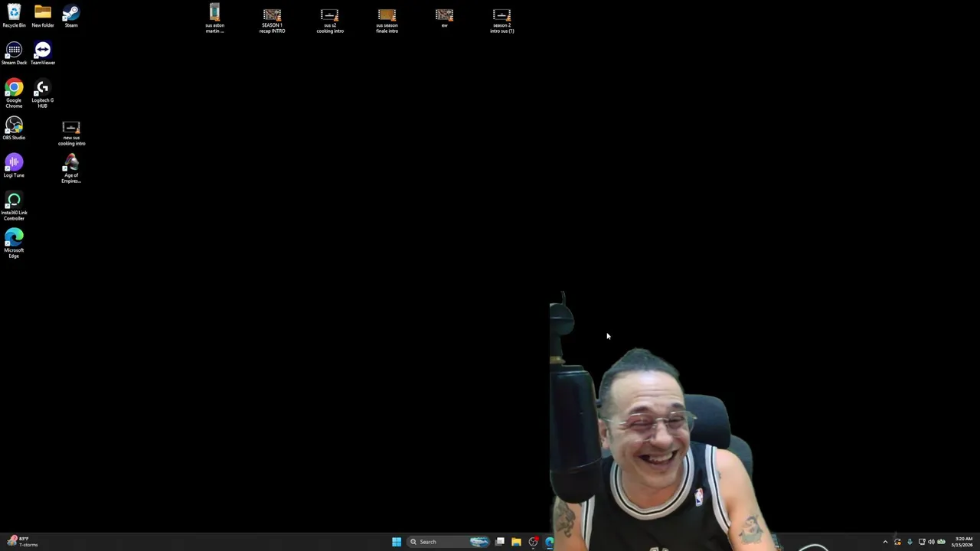
Task: Launch the Steam desktop shortcut
Action: coord(71,16)
